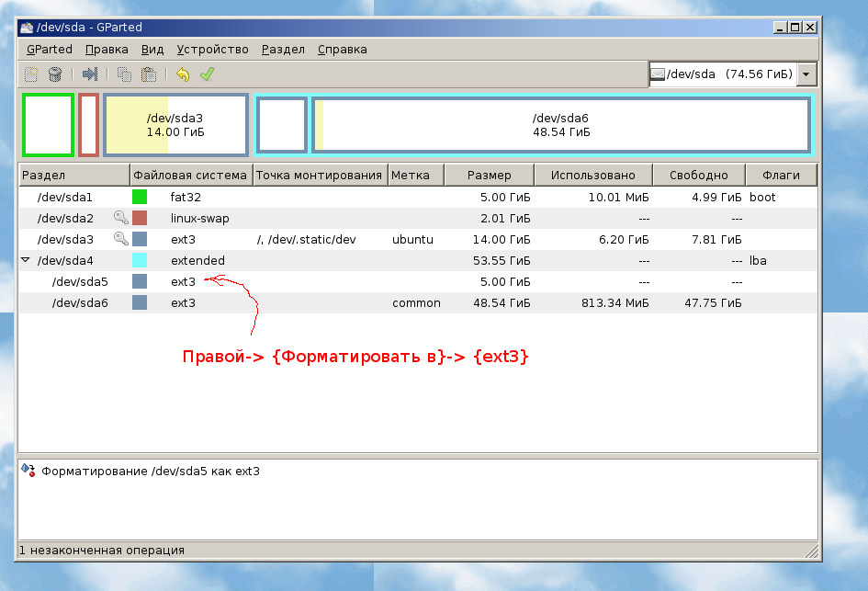Click the 'boot' flag cell
Image resolution: width=868 pixels, height=591 pixels.
tap(762, 197)
